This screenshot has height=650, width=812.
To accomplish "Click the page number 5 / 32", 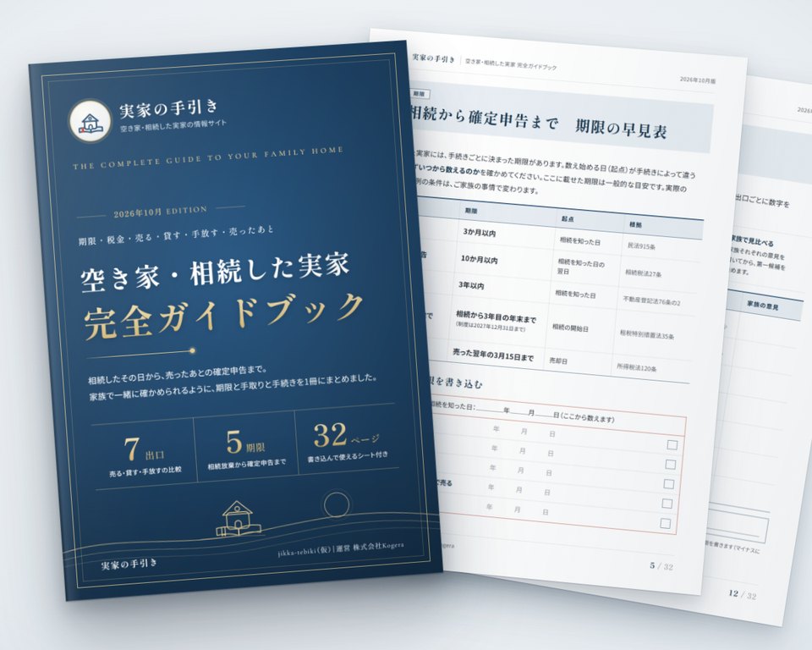I will point(661,566).
